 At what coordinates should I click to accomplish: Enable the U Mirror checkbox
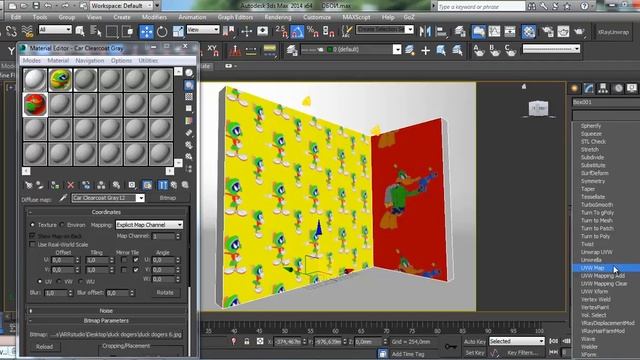124,260
